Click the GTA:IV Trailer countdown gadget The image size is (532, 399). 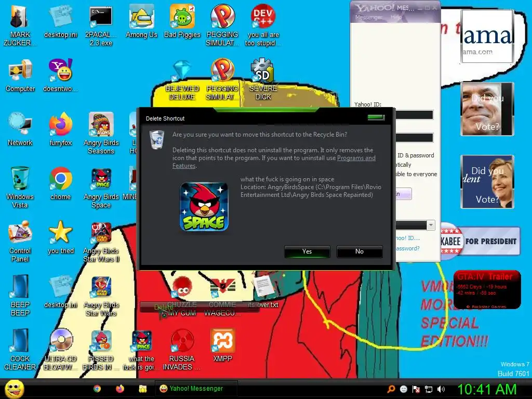point(487,290)
